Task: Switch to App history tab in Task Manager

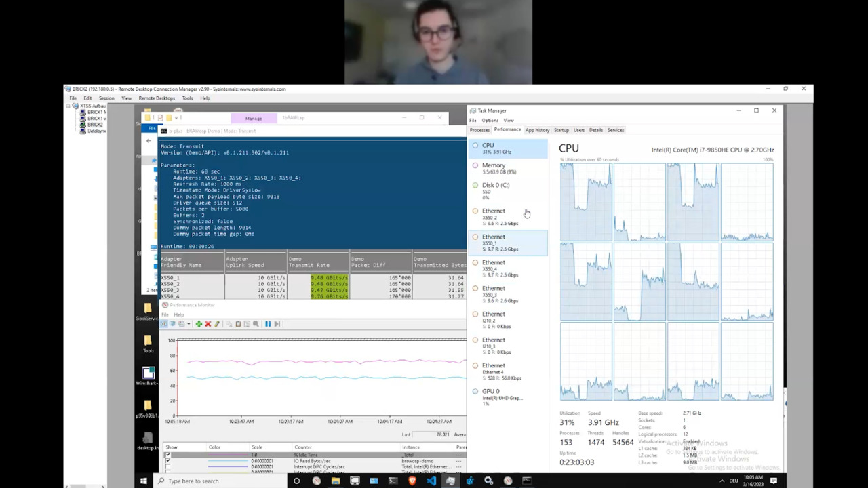Action: coord(537,130)
